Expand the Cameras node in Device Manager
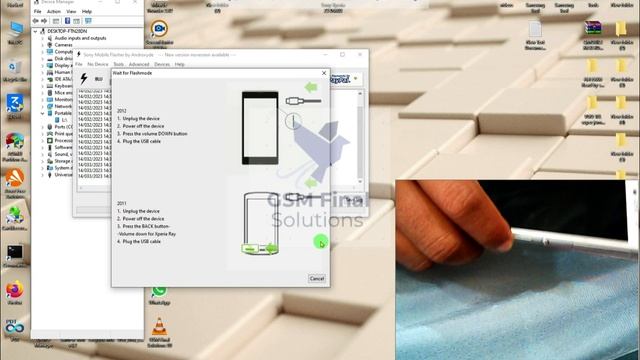This screenshot has height=360, width=640. [x=42, y=45]
